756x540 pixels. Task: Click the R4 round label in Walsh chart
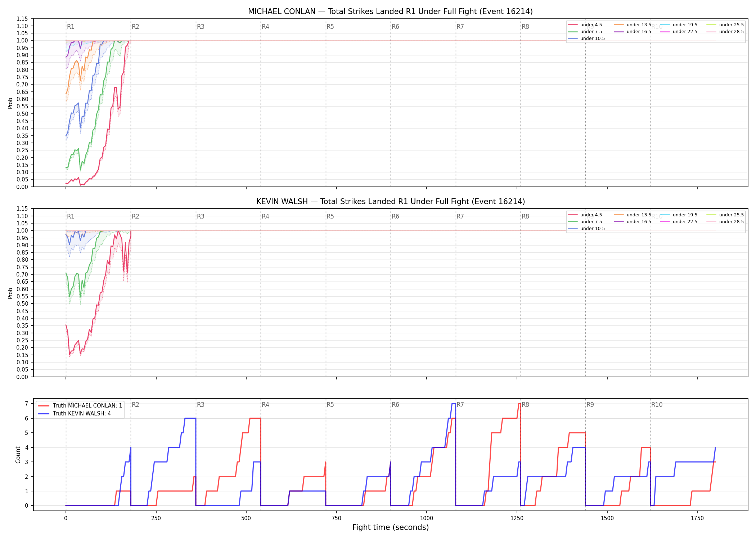(x=265, y=216)
